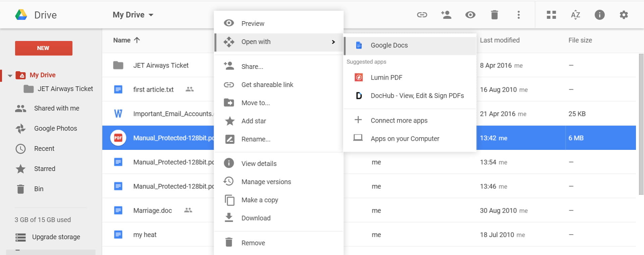Select the Marriage.doc file name

pyautogui.click(x=153, y=211)
